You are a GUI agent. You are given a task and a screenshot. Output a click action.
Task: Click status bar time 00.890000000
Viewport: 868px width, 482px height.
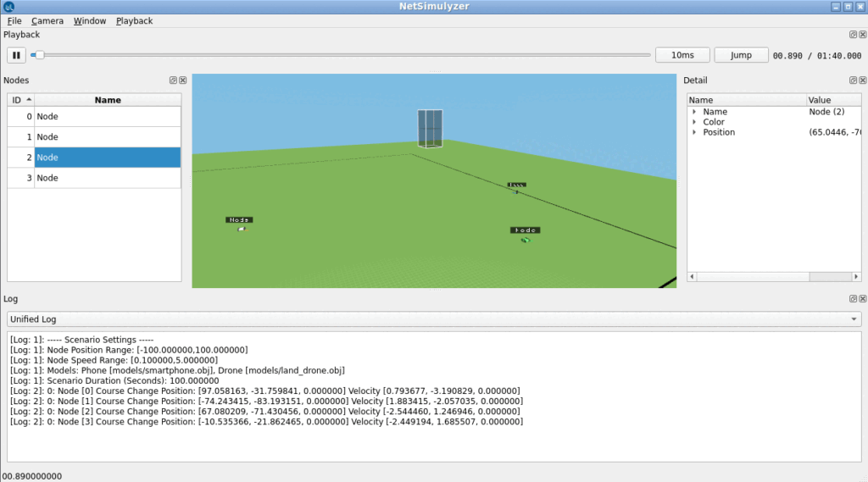click(32, 476)
